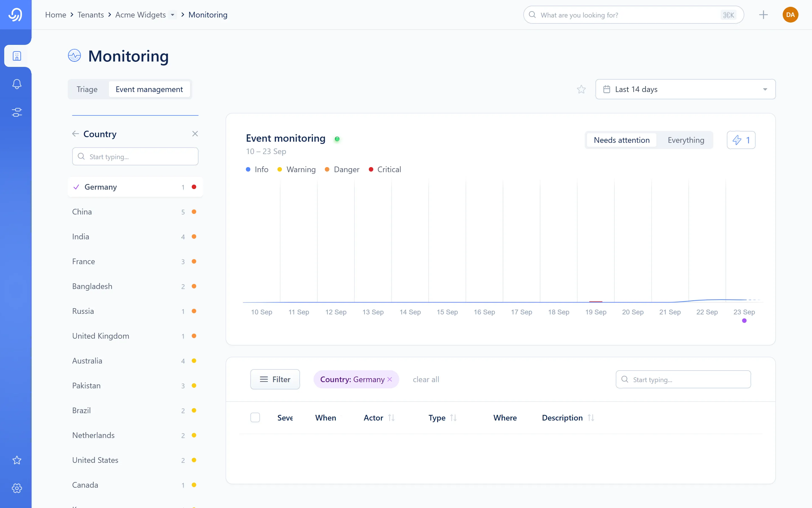The height and width of the screenshot is (508, 812).
Task: Sort table by Description column
Action: (x=591, y=418)
